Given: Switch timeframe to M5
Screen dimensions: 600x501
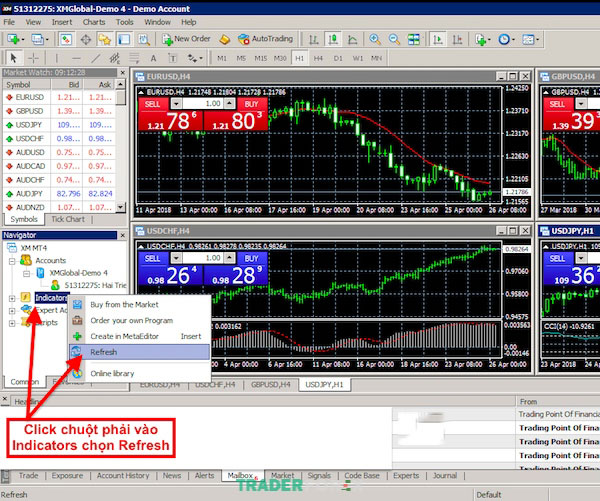Looking at the screenshot, I should click(241, 58).
